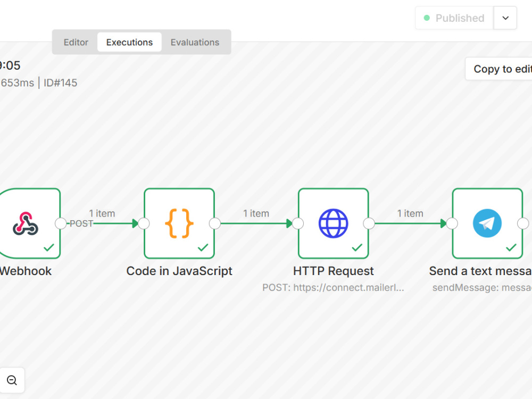Click the POST label on Webhook connection
The width and height of the screenshot is (532, 399).
(81, 223)
